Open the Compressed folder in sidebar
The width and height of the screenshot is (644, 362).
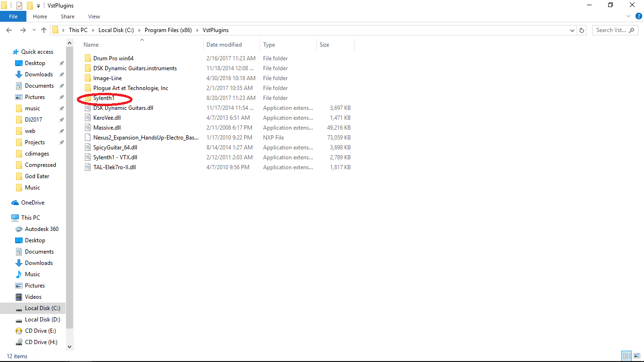[x=41, y=165]
